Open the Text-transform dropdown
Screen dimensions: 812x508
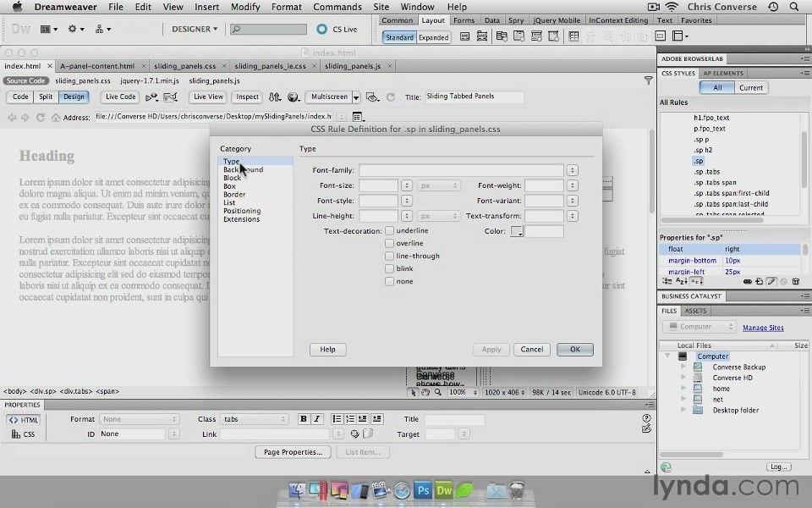click(x=573, y=216)
